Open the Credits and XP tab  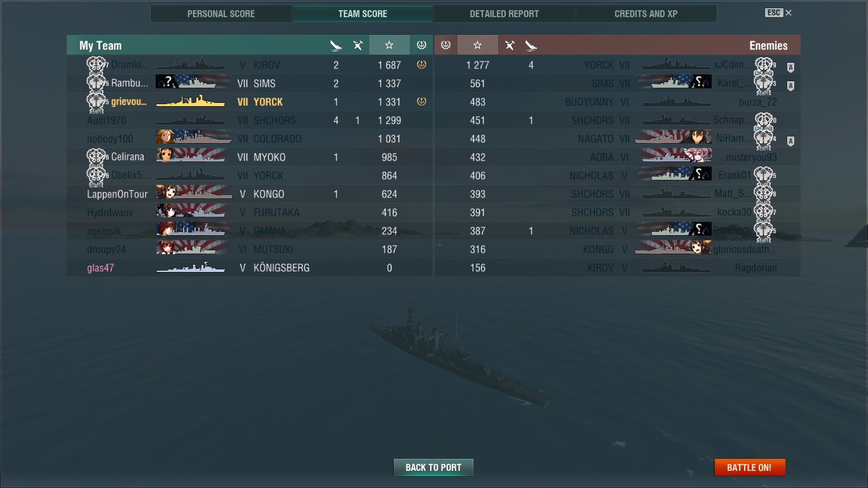646,13
